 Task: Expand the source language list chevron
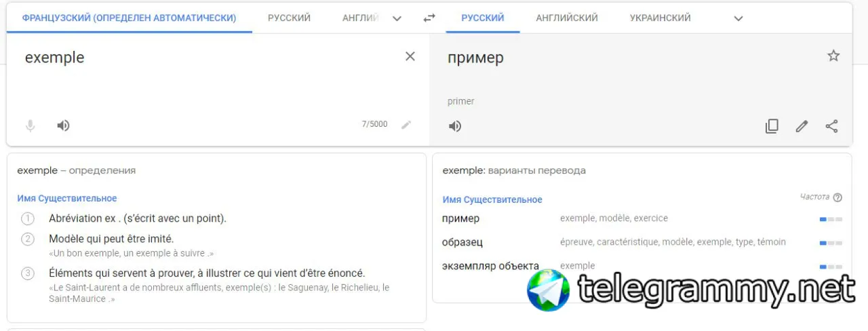point(397,18)
